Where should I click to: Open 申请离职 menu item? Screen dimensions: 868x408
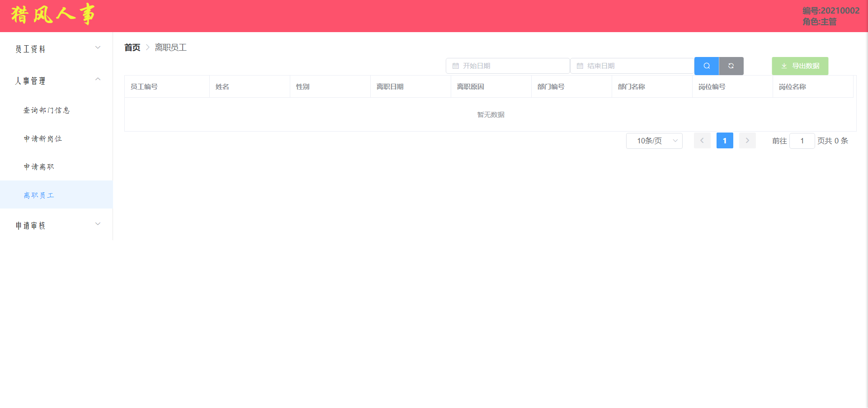(57, 166)
